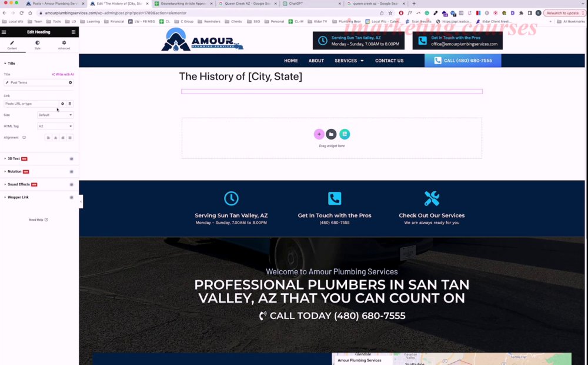The image size is (588, 365).
Task: Click the phone icon in header box
Action: point(422,41)
